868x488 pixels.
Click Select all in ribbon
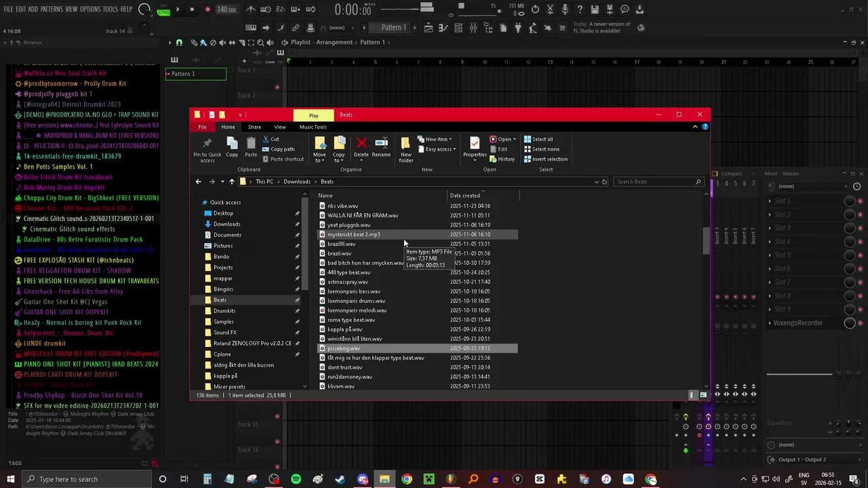[538, 140]
